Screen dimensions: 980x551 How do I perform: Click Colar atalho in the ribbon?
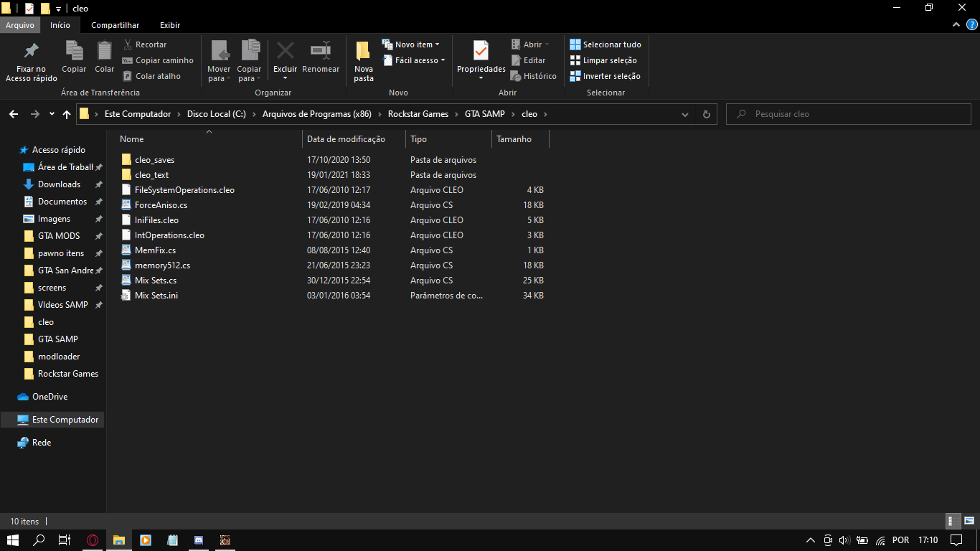pos(151,76)
